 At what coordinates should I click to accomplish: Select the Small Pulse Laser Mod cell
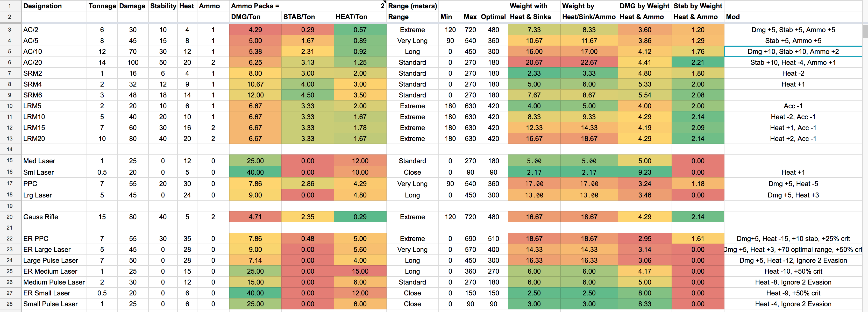(793, 304)
